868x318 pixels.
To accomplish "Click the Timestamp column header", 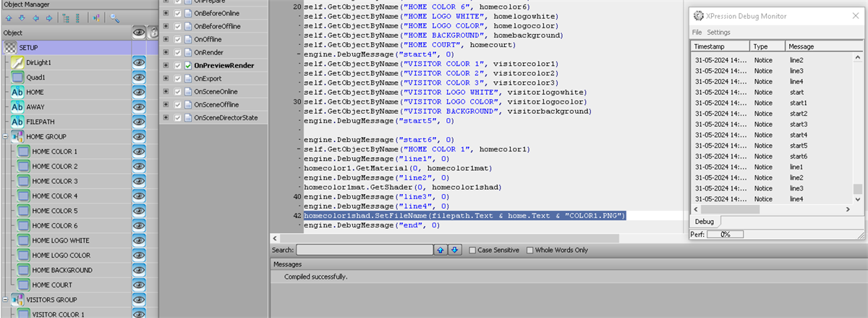I will 720,46.
